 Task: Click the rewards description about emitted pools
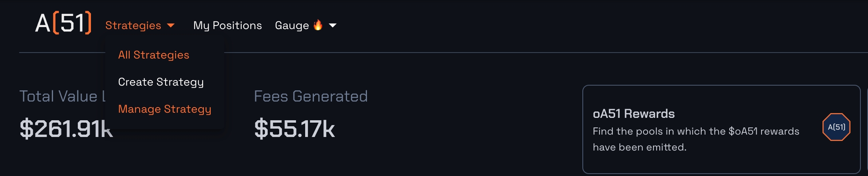(x=696, y=139)
